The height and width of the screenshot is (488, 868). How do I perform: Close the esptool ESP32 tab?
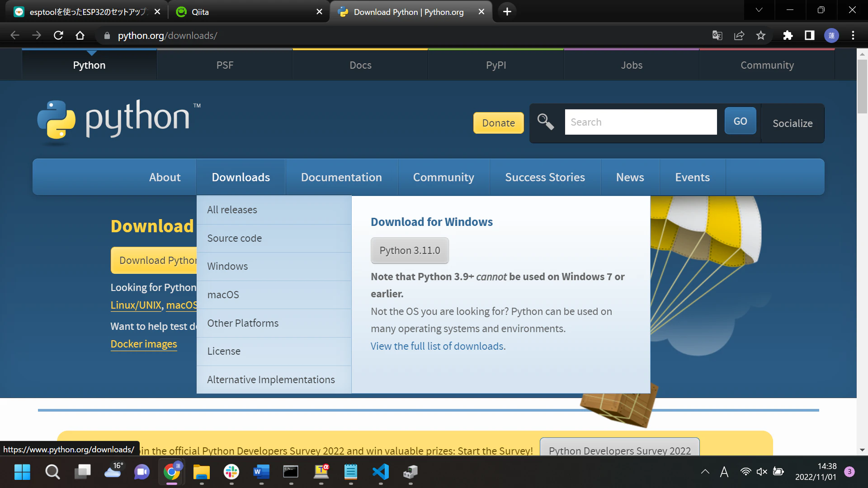point(157,12)
